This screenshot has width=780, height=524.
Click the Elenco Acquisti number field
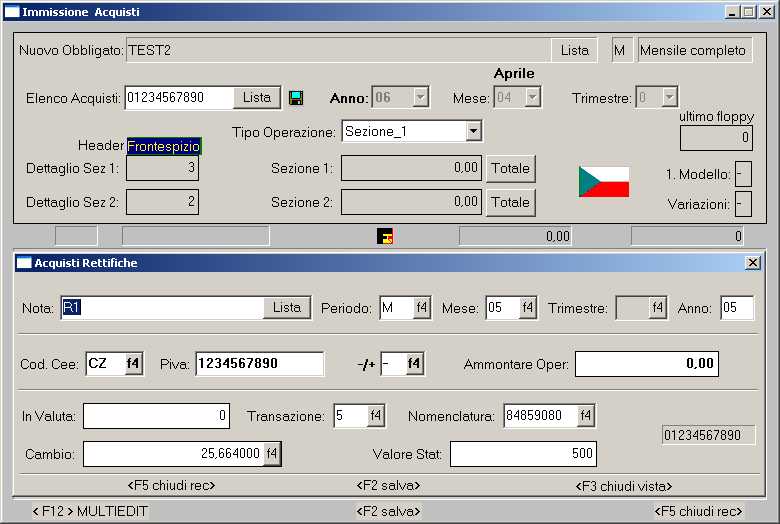click(179, 97)
